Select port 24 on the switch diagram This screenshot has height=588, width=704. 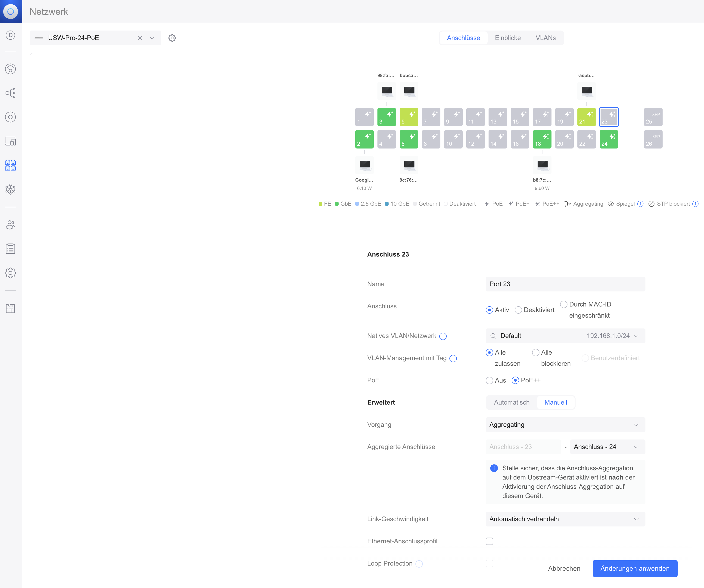click(x=609, y=139)
